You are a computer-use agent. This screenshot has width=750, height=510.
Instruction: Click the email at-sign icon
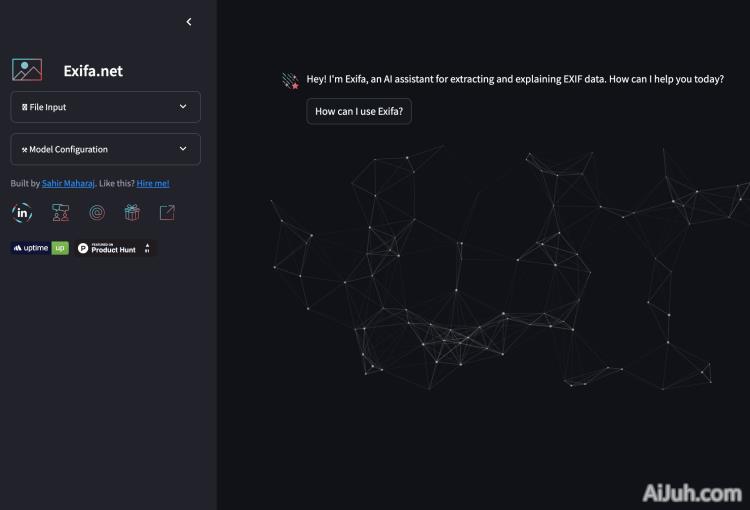[x=96, y=213]
